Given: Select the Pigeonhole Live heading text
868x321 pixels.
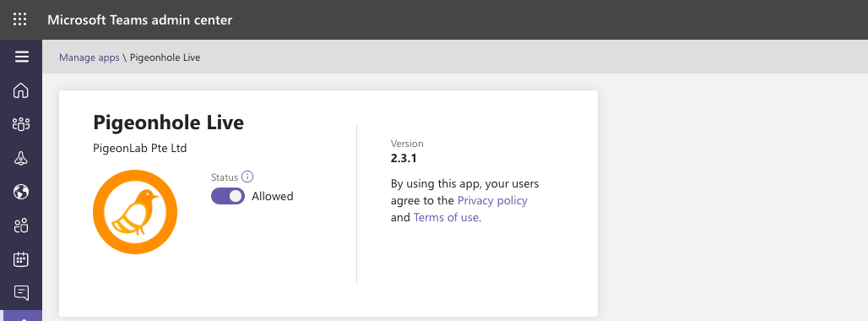Looking at the screenshot, I should [168, 122].
